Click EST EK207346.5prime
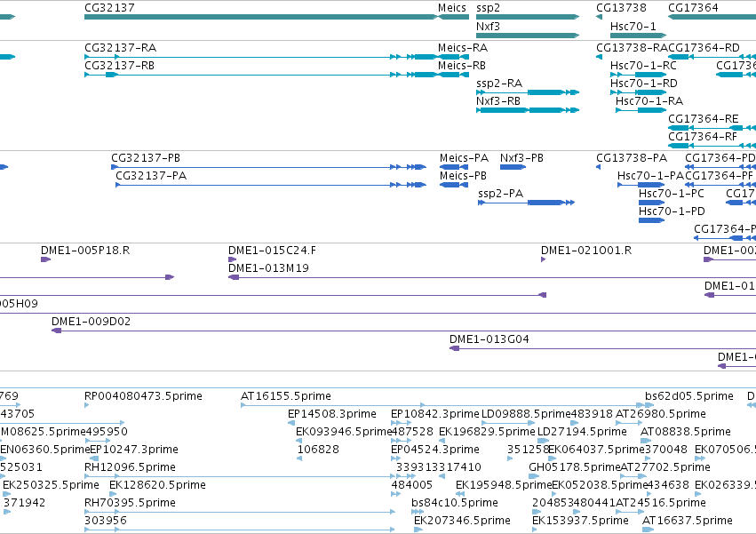This screenshot has width=756, height=534. tap(418, 530)
